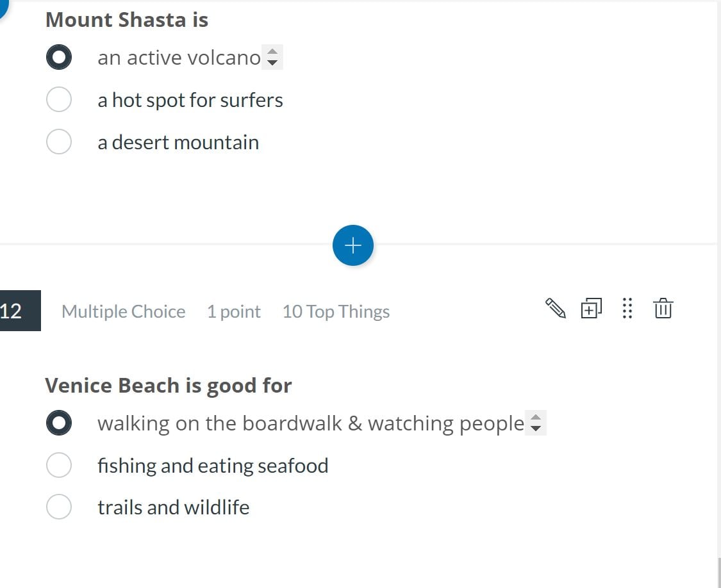Click the 'Mount Shasta is' question title
Screen dimensions: 721x588
[x=127, y=20]
